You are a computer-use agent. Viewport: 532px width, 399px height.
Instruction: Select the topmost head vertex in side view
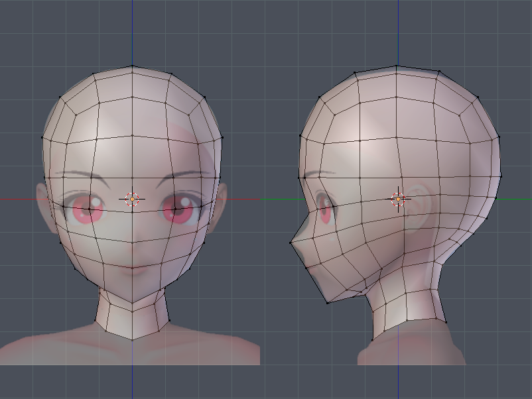[x=397, y=66]
